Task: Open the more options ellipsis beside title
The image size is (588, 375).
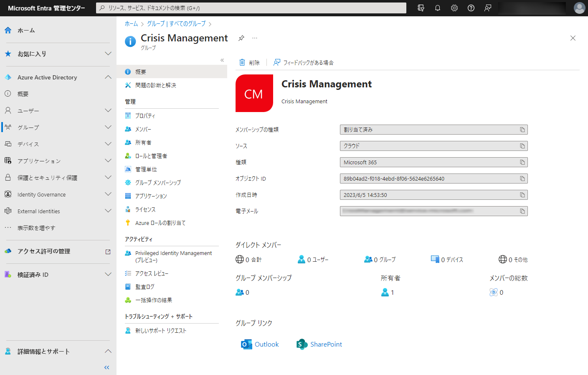Action: (x=255, y=38)
